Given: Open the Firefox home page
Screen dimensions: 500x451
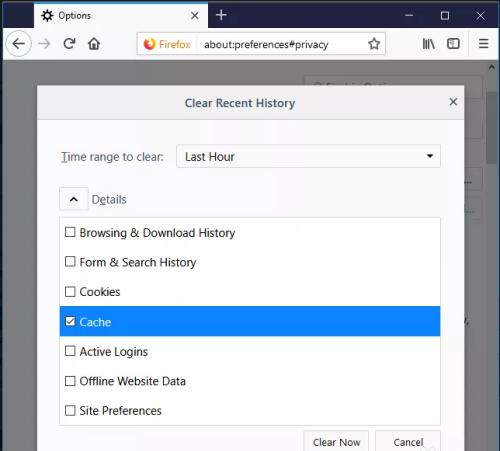Looking at the screenshot, I should (x=94, y=44).
